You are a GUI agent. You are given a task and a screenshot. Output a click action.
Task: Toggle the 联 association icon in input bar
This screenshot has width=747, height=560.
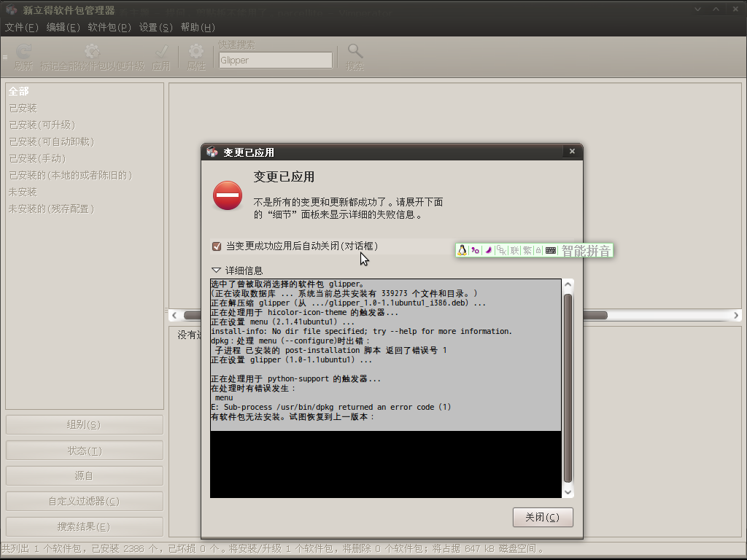click(514, 251)
